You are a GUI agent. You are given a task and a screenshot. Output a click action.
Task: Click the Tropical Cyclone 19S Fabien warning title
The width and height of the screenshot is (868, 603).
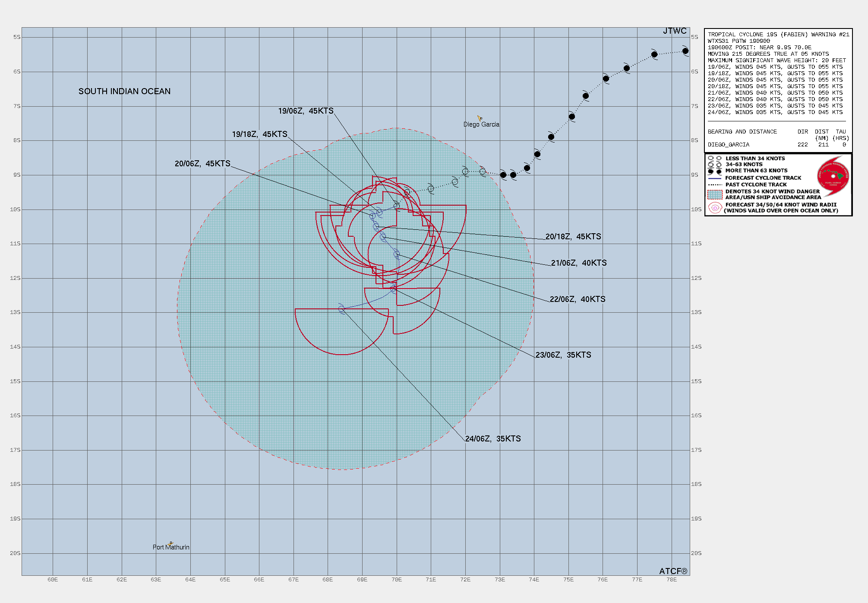point(778,35)
